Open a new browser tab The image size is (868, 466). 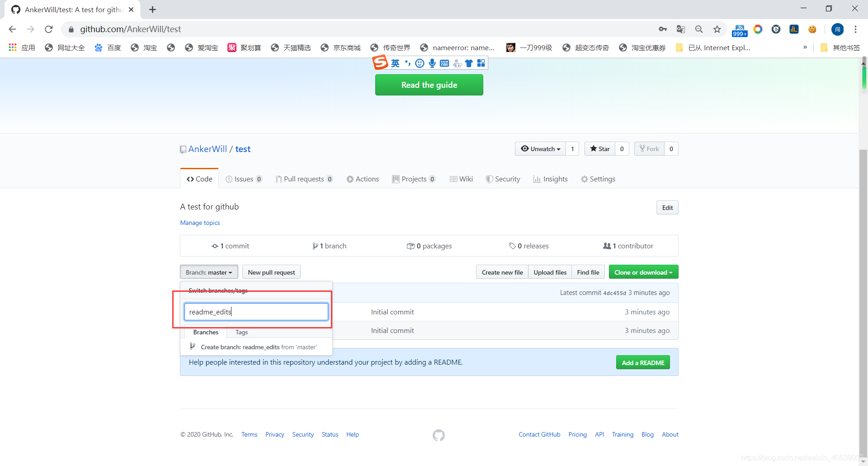(153, 10)
